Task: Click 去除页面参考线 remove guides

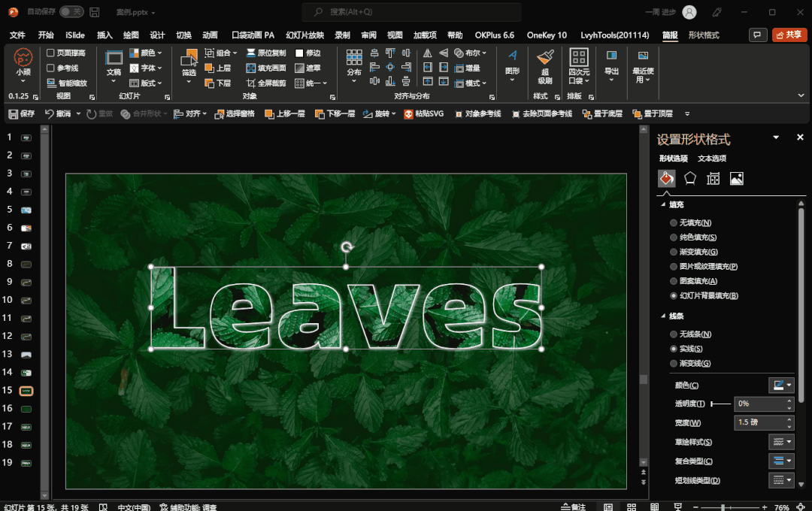Action: [x=541, y=114]
